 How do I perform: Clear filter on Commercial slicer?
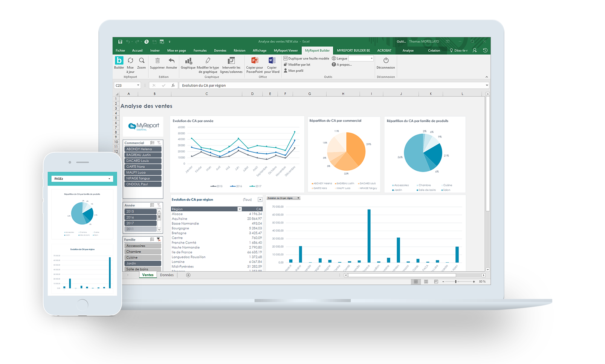[x=159, y=143]
